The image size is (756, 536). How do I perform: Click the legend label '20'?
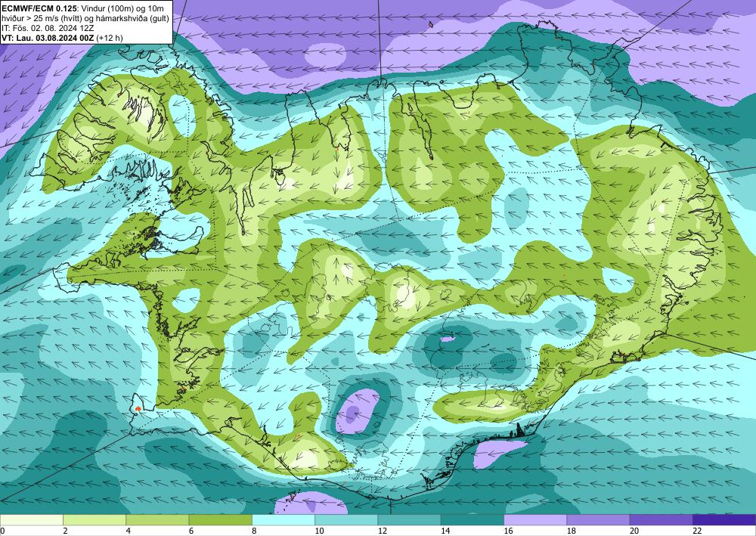coord(634,531)
